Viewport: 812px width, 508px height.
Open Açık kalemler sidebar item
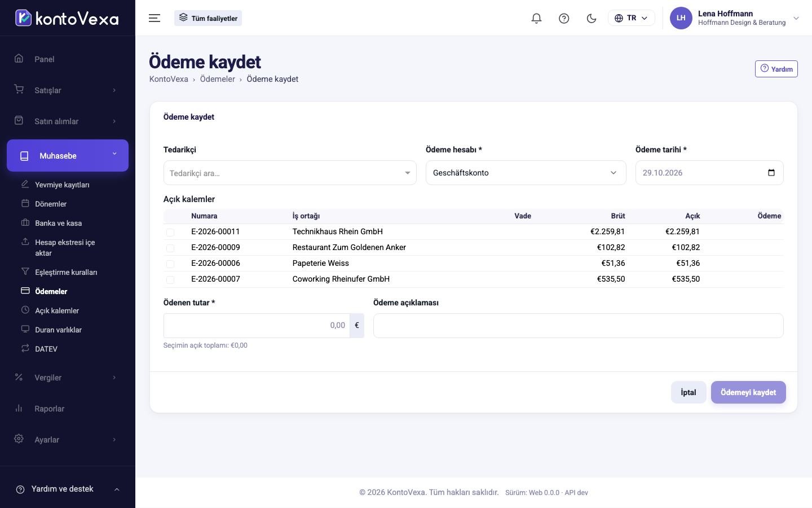(57, 310)
